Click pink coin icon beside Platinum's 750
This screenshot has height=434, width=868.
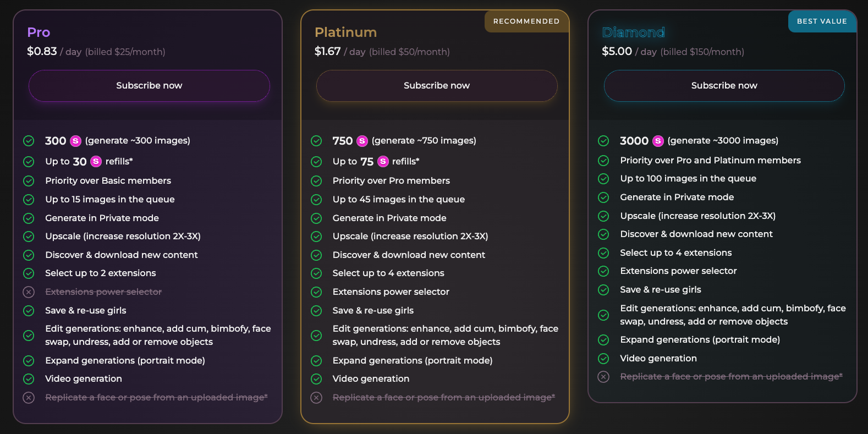coord(362,141)
